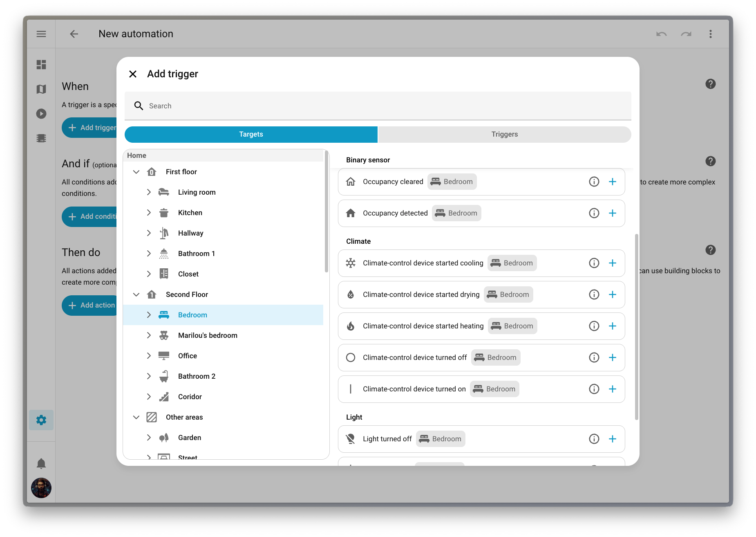Select the Targets tab
This screenshot has height=537, width=756.
click(x=251, y=134)
